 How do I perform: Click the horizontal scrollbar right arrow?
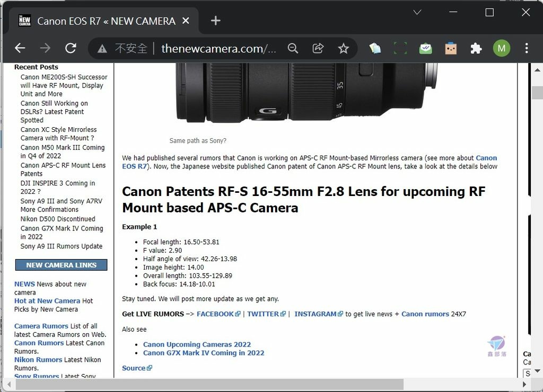pos(524,384)
